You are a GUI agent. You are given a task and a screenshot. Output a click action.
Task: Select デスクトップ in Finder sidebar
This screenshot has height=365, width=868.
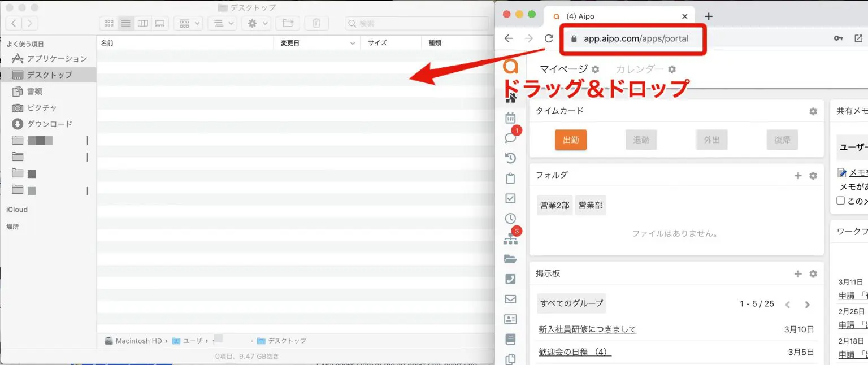pyautogui.click(x=49, y=75)
